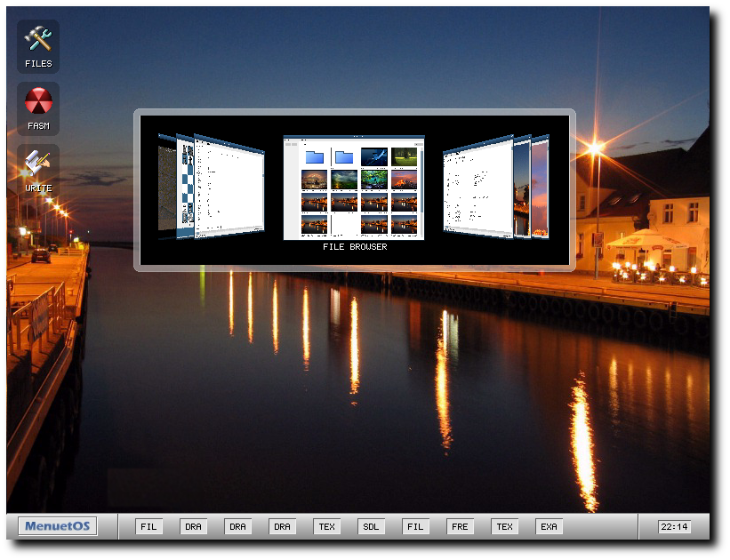
Task: Pick the sunset image window preview at far right
Action: coord(541,188)
